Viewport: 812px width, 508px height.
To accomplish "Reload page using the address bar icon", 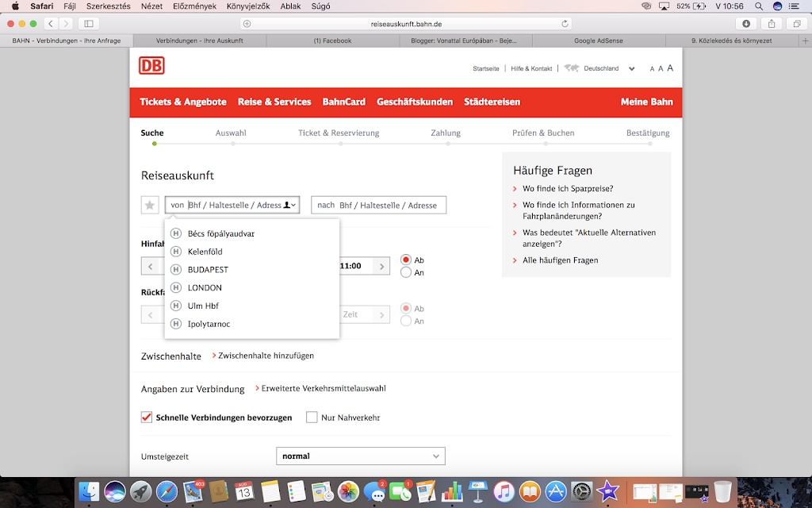I will tap(565, 24).
